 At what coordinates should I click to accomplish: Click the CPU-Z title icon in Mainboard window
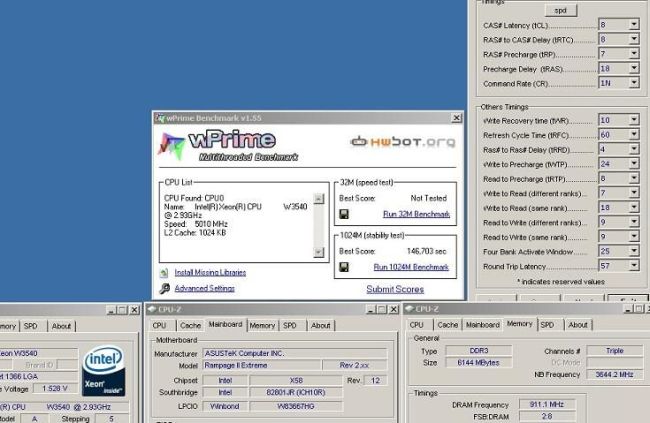151,309
